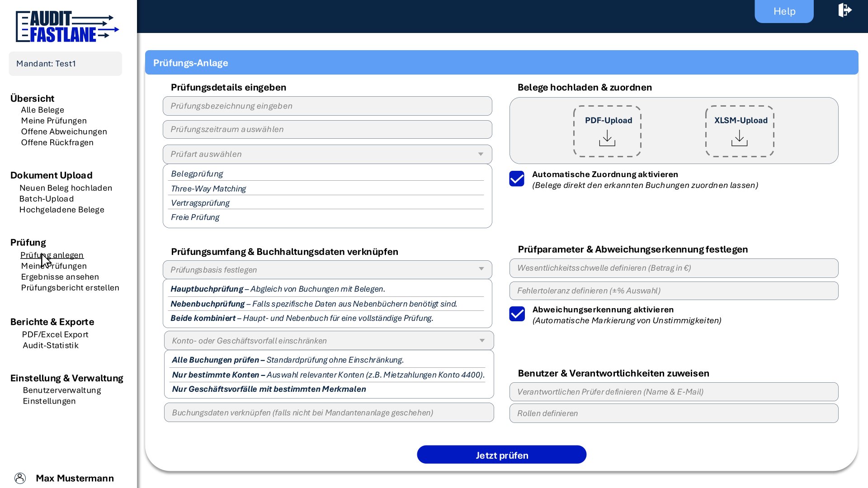Open Audit-Statistik
Viewport: 868px width, 488px height.
[51, 345]
